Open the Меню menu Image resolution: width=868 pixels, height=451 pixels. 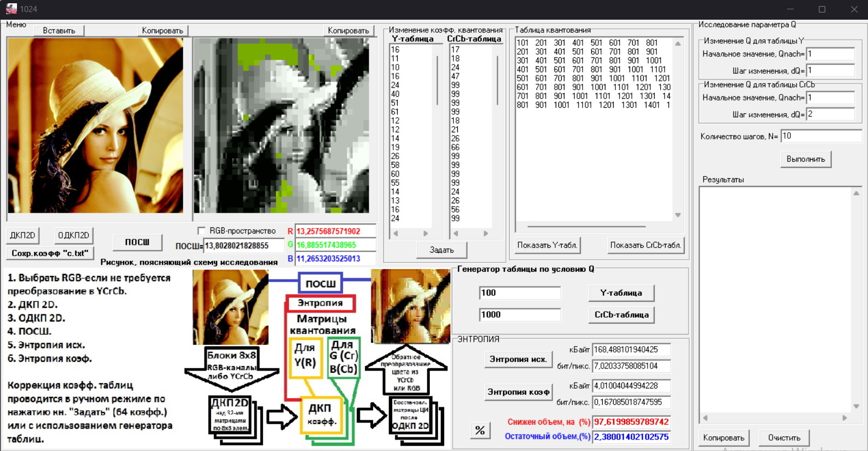pyautogui.click(x=16, y=25)
